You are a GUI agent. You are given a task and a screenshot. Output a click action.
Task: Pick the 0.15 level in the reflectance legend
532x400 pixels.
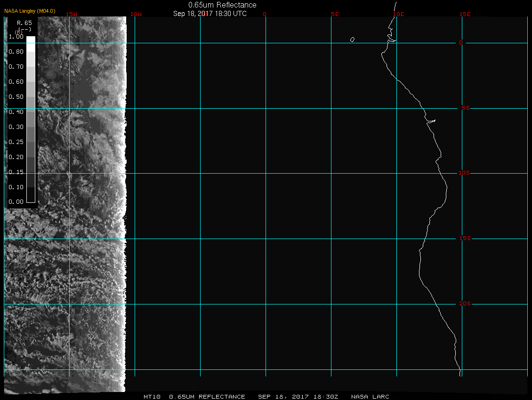coord(16,172)
